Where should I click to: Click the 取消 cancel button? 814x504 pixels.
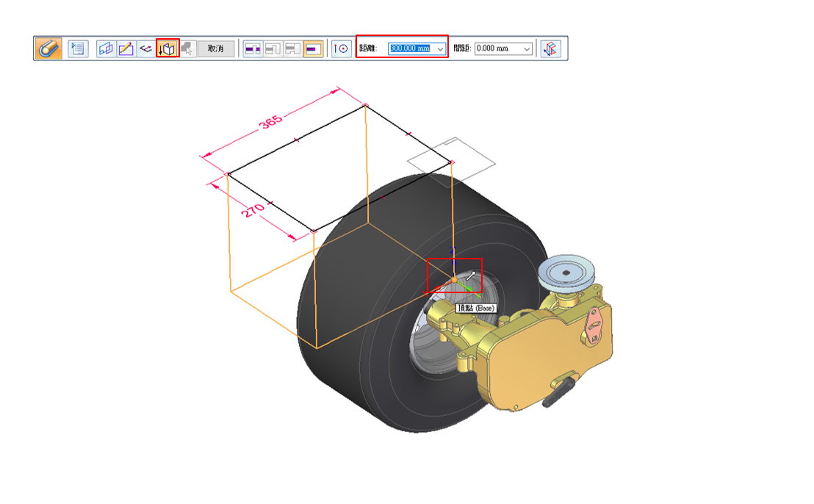click(x=216, y=48)
